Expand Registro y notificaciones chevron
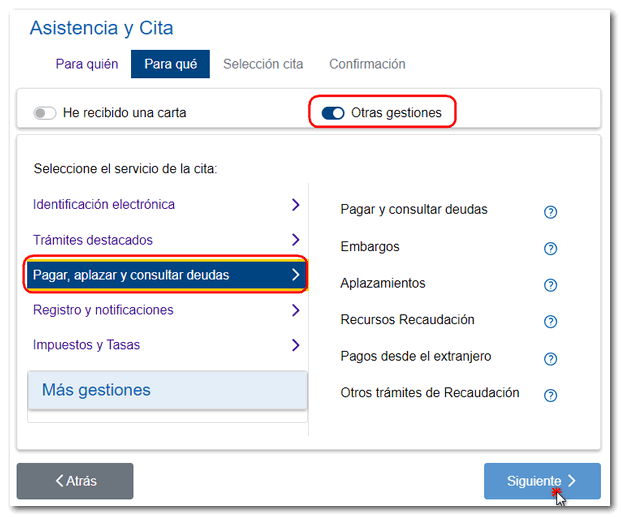Viewport: 621px width, 517px height. 295,310
